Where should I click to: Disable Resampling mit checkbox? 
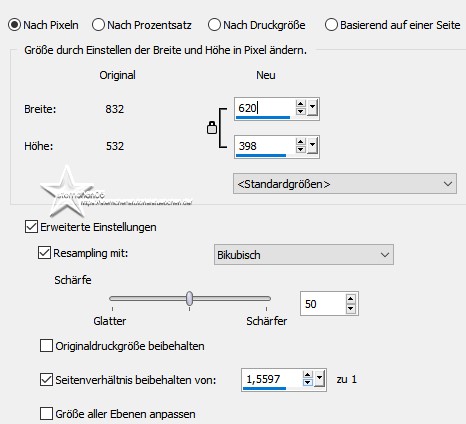click(44, 253)
